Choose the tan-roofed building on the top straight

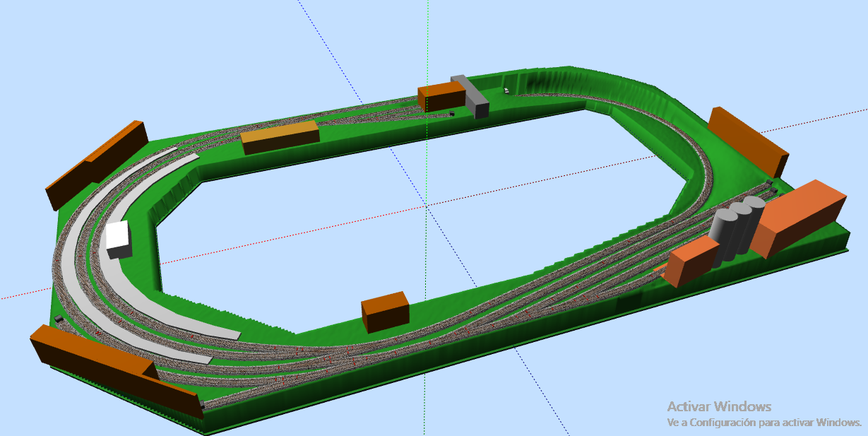tap(280, 137)
